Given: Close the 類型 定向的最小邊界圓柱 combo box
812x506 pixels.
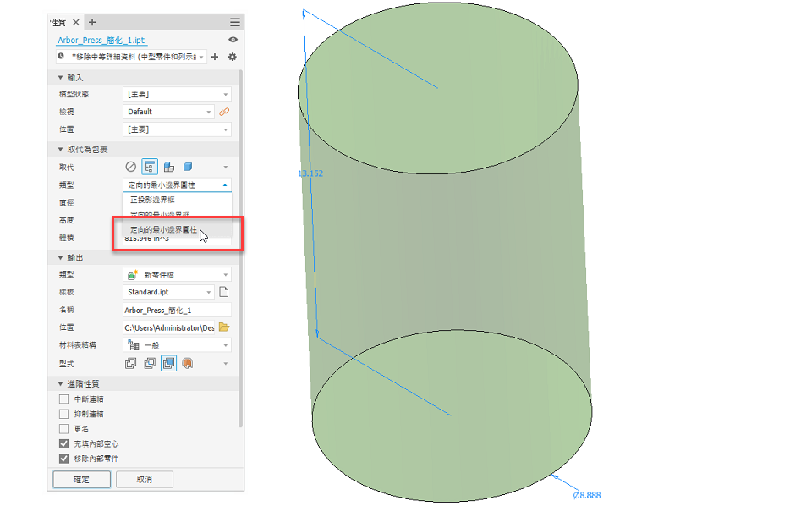Looking at the screenshot, I should click(177, 185).
